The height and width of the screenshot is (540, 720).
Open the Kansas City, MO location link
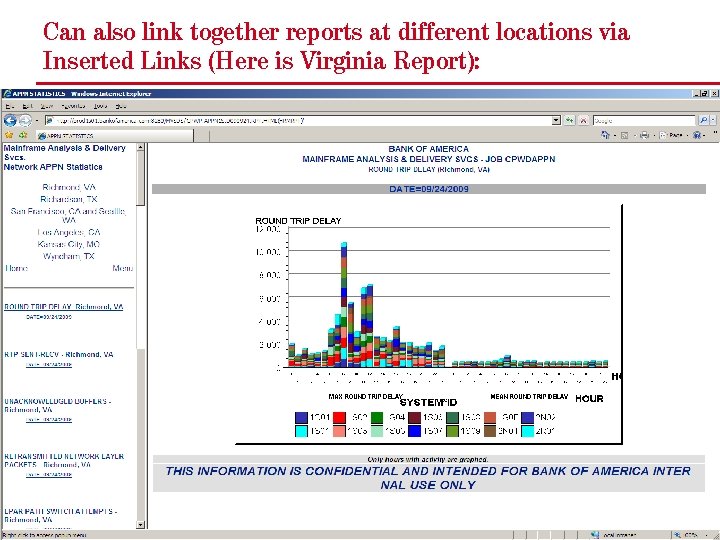click(69, 244)
